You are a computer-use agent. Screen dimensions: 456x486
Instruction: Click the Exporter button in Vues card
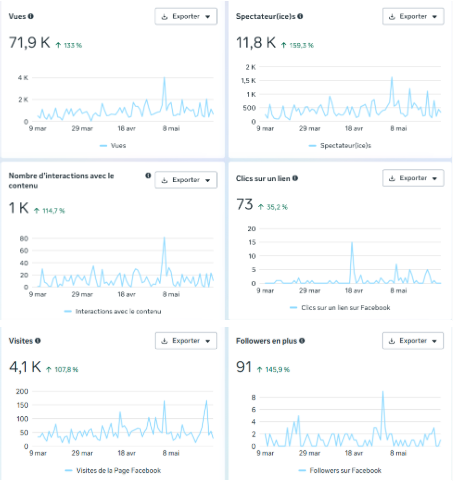[x=186, y=17]
